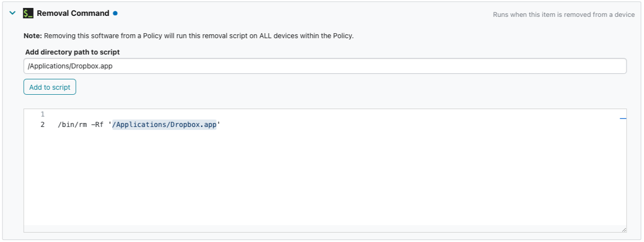This screenshot has width=644, height=242.
Task: Click the 'Add directory path to script' label
Action: (72, 52)
